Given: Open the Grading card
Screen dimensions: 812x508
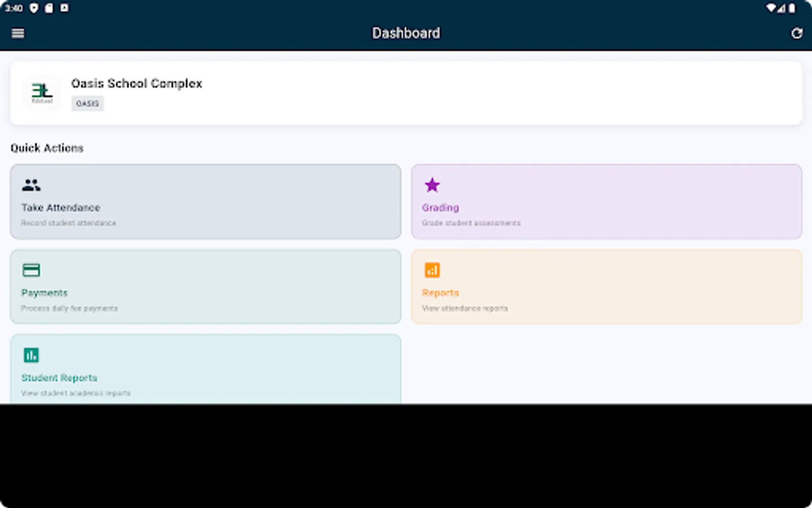Looking at the screenshot, I should coord(607,202).
